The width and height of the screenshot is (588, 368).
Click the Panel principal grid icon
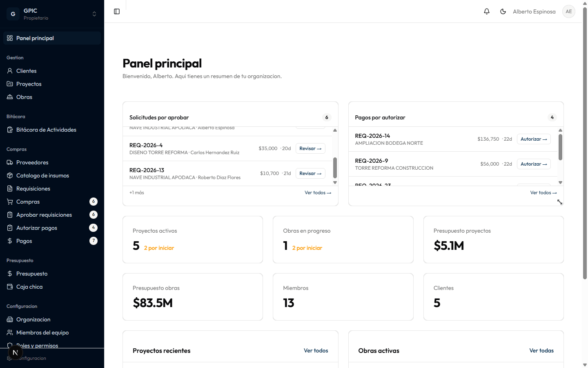click(x=10, y=38)
